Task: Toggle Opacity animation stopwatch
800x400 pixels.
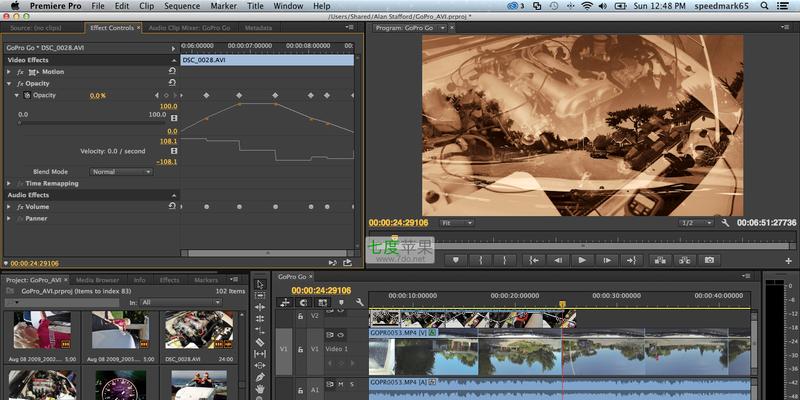Action: coord(27,95)
